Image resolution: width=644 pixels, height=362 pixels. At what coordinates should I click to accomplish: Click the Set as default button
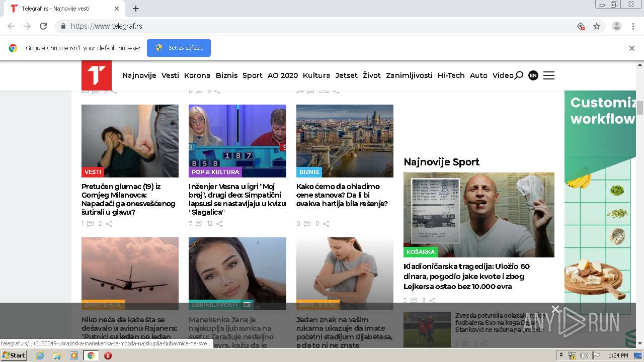tap(179, 48)
